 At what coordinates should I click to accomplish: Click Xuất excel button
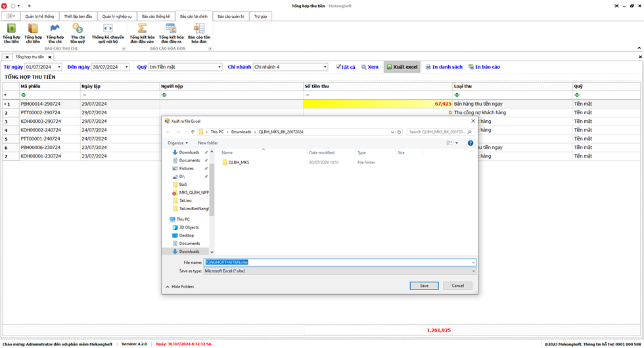pos(402,67)
